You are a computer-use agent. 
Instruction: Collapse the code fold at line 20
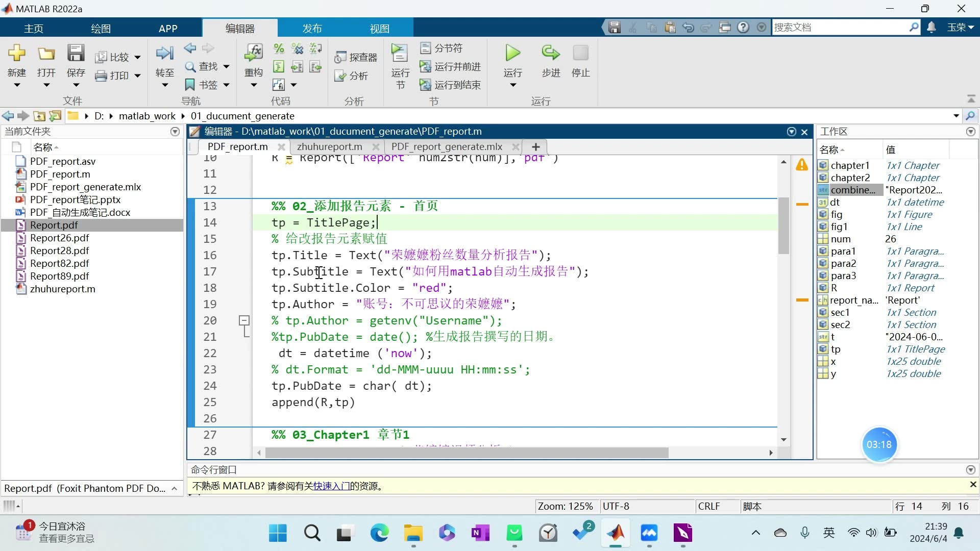click(244, 320)
